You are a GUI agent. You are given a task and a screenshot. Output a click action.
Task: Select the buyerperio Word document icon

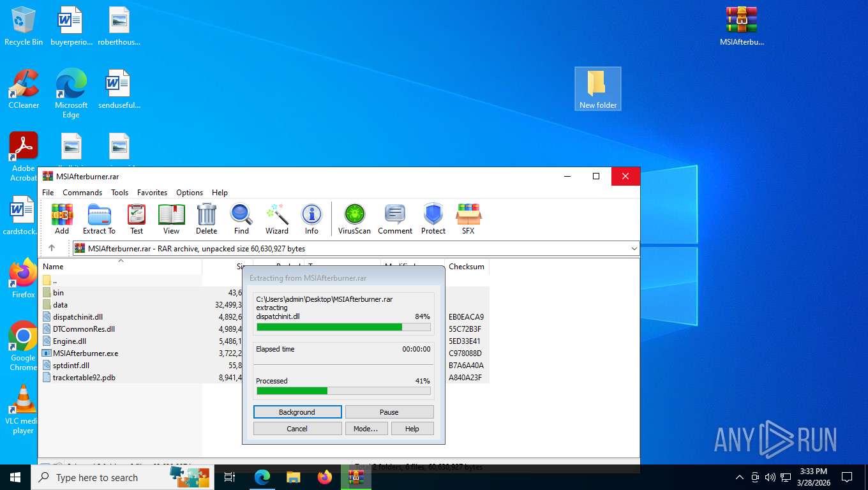point(71,26)
